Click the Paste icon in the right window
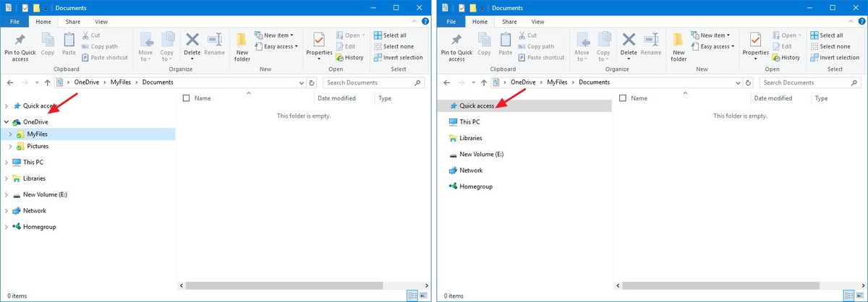This screenshot has width=868, height=302. pos(506,43)
